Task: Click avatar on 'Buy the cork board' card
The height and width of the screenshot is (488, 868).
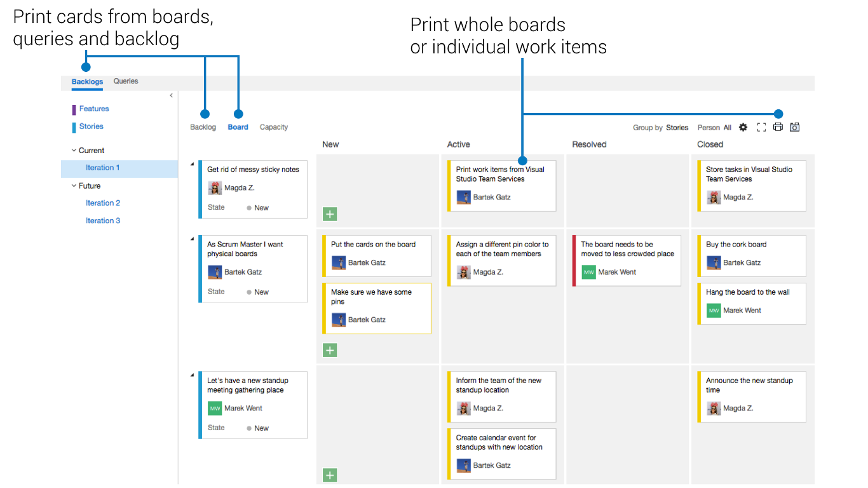Action: [714, 262]
